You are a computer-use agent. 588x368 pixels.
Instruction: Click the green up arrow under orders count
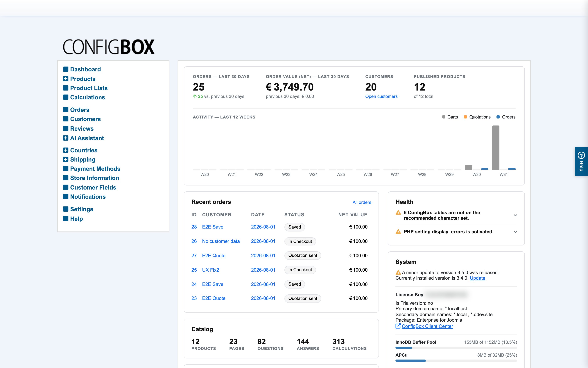(195, 96)
